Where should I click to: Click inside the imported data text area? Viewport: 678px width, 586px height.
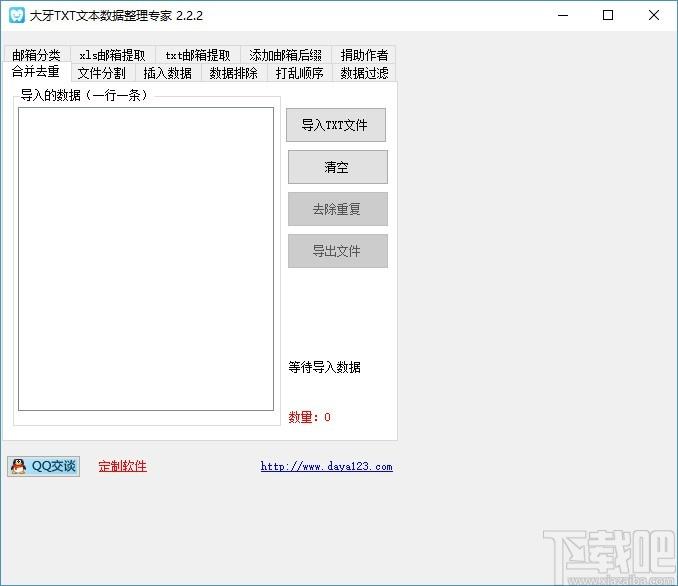146,259
